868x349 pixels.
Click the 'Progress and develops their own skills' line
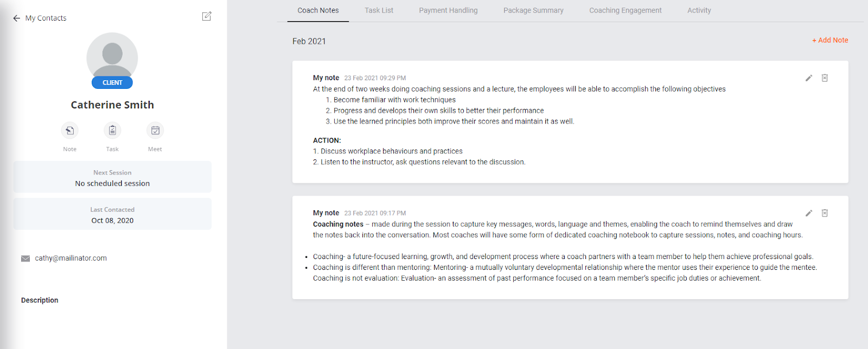coord(438,111)
